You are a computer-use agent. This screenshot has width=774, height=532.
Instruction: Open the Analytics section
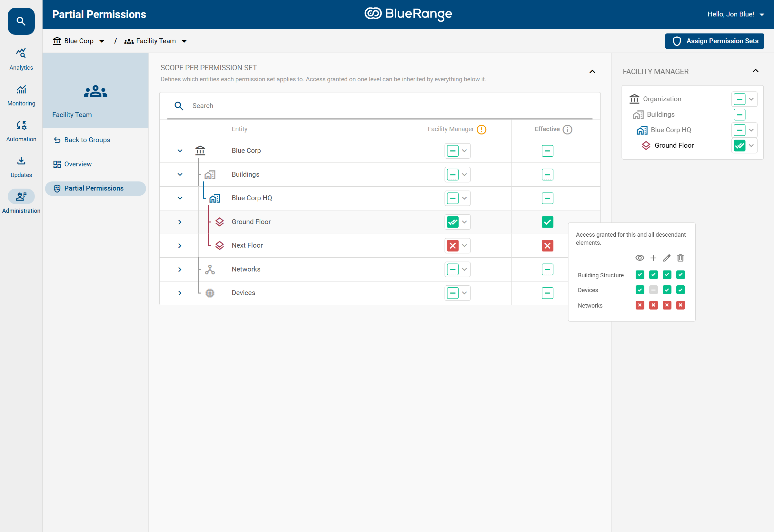(x=21, y=59)
